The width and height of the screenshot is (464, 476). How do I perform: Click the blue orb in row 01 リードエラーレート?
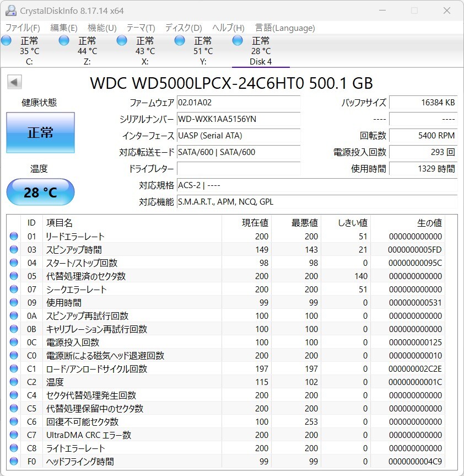pyautogui.click(x=14, y=236)
